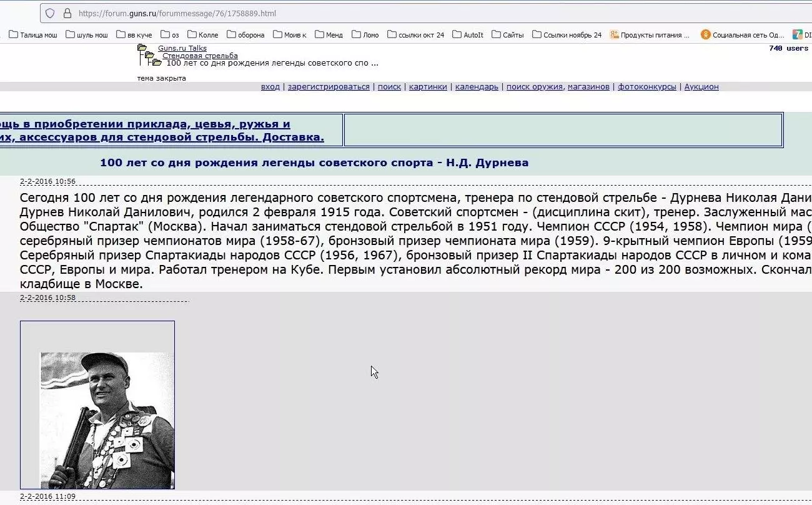Open the 'Аукцион' link
Screen dimensions: 812x505
701,87
